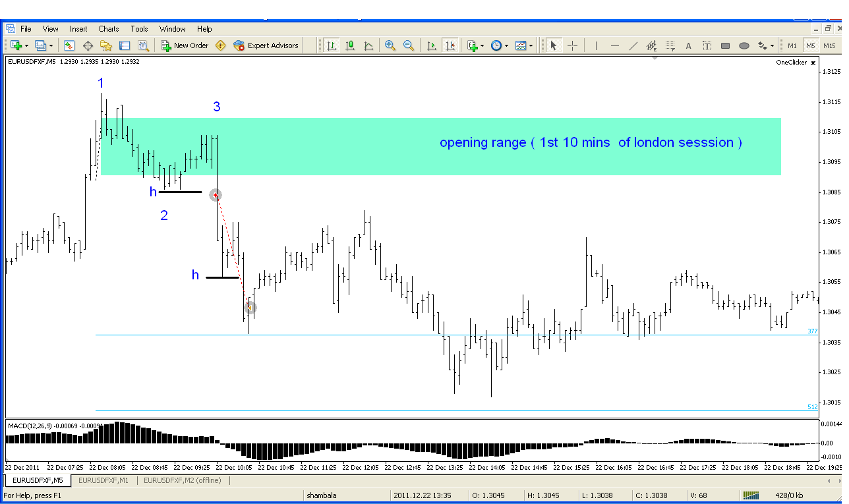Open the File menu
Image resolution: width=849 pixels, height=504 pixels.
pos(26,29)
